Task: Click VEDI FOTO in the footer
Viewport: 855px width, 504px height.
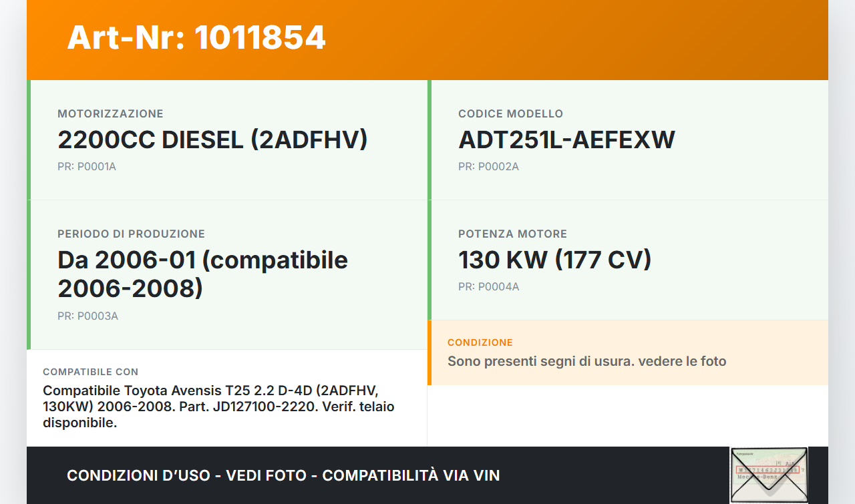Action: click(x=266, y=475)
